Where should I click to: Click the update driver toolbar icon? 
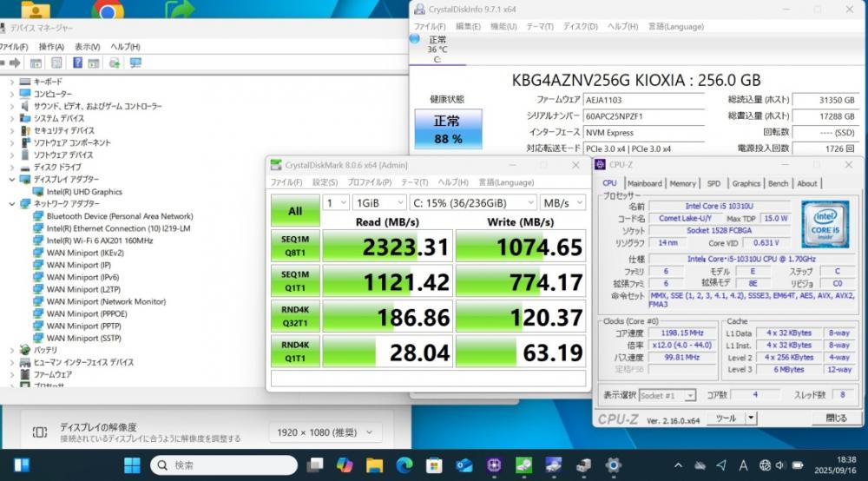(115, 63)
